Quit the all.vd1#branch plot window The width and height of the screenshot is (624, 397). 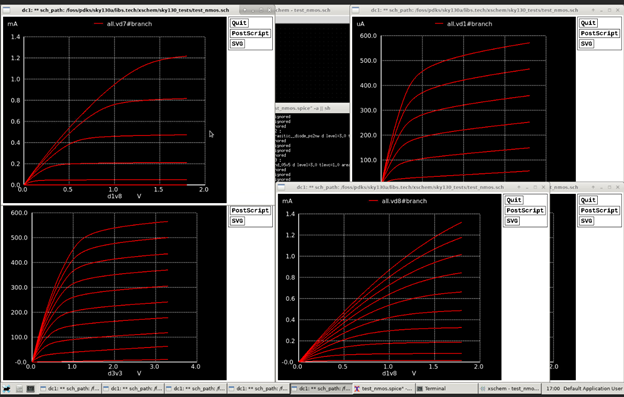(588, 23)
